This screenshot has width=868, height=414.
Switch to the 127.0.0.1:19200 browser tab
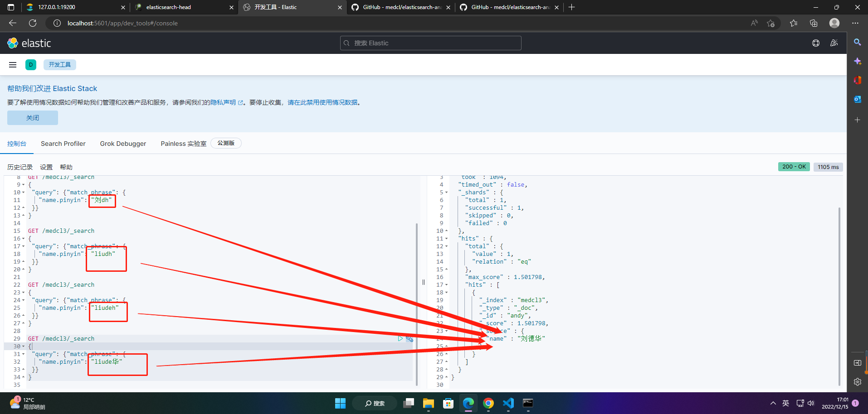[76, 7]
